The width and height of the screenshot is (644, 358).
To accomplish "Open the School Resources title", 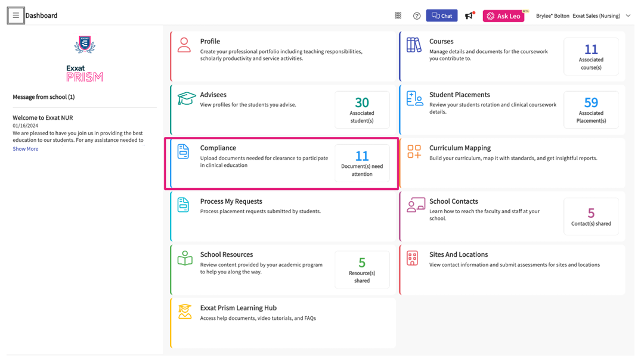I will point(227,255).
